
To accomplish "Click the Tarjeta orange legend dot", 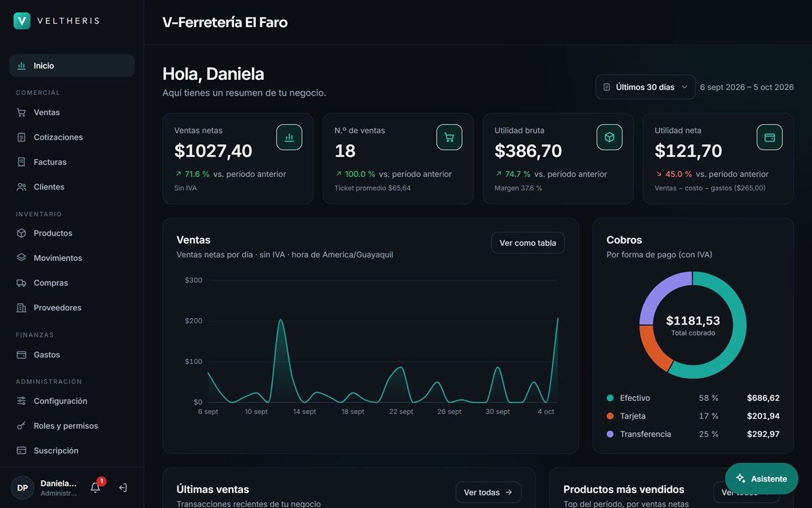I will click(x=610, y=416).
